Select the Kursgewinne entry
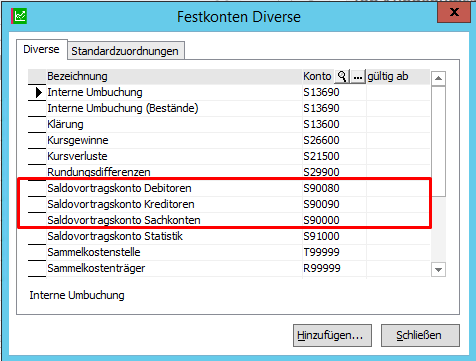 (78, 140)
